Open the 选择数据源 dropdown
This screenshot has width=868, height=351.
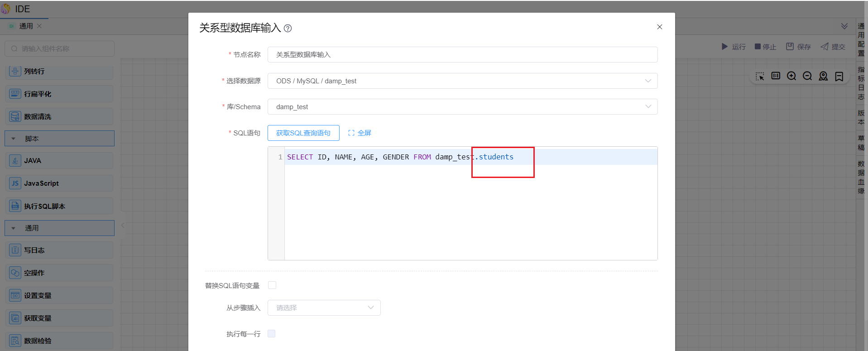pos(462,81)
